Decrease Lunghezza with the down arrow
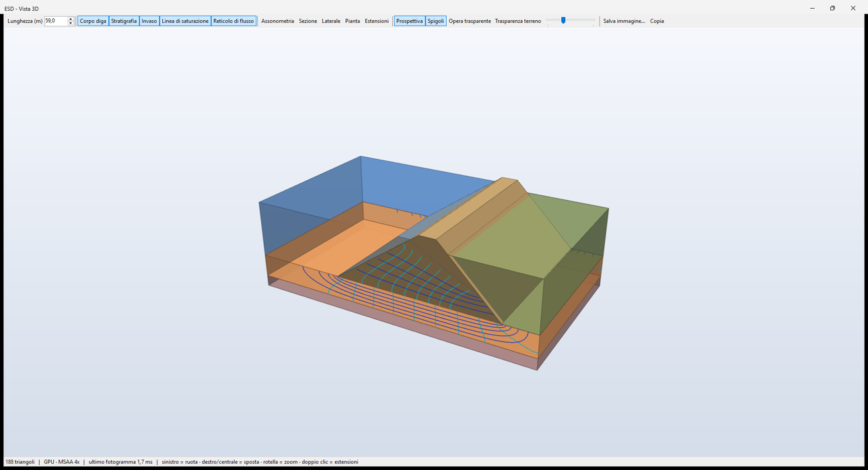The height and width of the screenshot is (470, 868). [71, 24]
